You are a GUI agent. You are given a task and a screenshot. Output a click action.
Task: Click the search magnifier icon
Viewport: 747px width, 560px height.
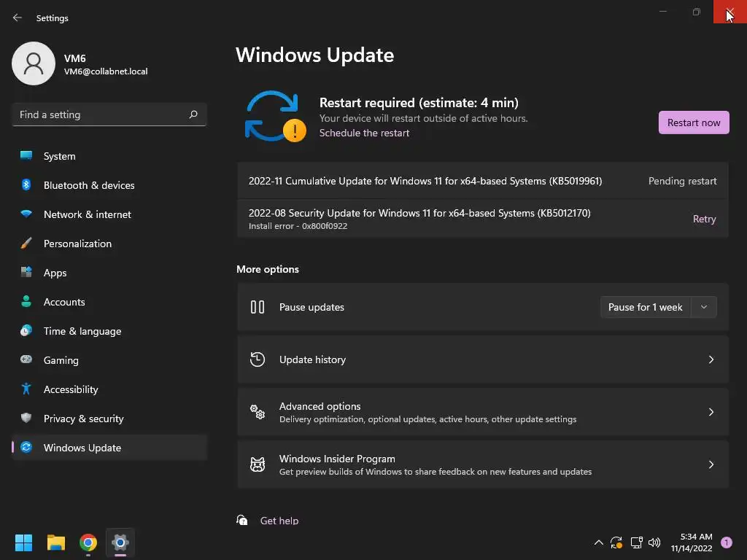click(x=193, y=114)
